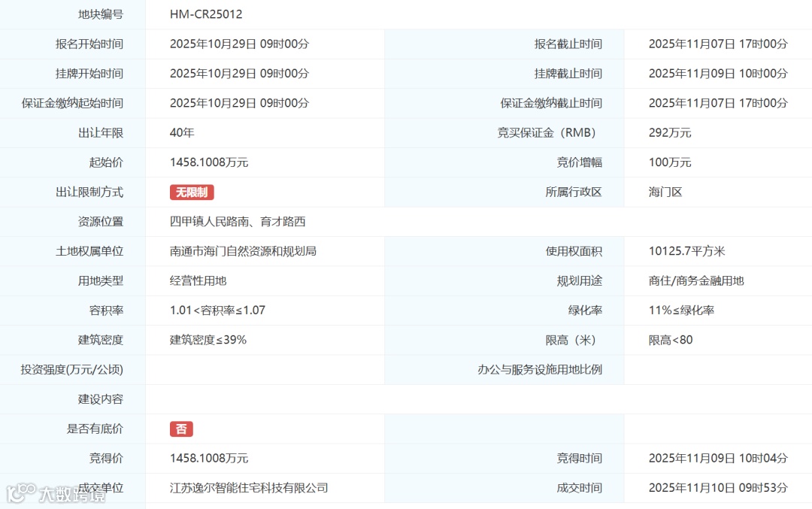
Task: Click the 土地权属单位 label
Action: (x=89, y=251)
